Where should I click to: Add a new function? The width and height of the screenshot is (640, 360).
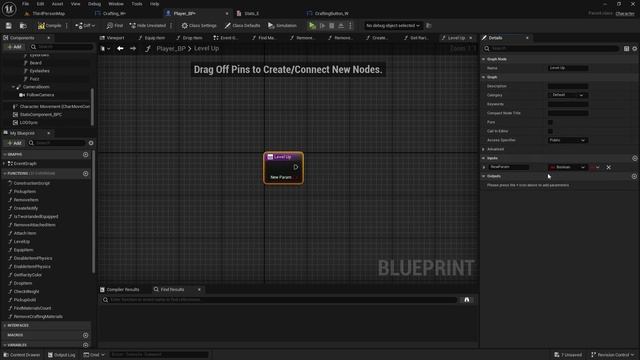[x=85, y=173]
